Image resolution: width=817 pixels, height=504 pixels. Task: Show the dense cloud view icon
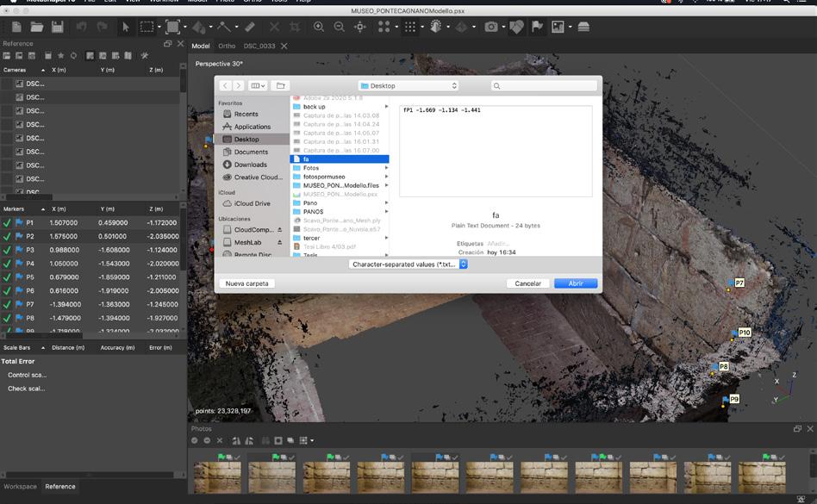tap(410, 27)
